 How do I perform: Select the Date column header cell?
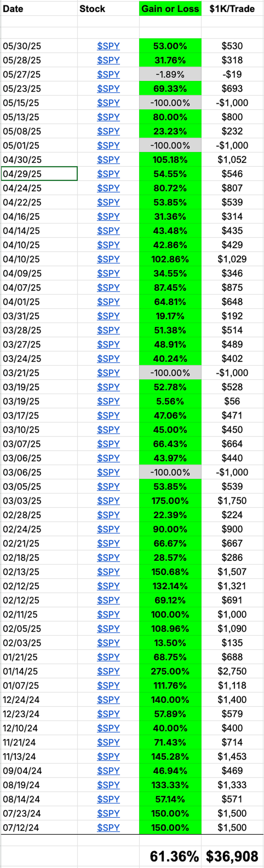39,9
